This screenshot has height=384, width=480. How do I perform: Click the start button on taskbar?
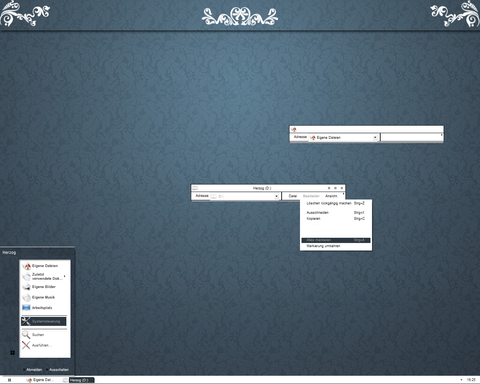[x=9, y=380]
